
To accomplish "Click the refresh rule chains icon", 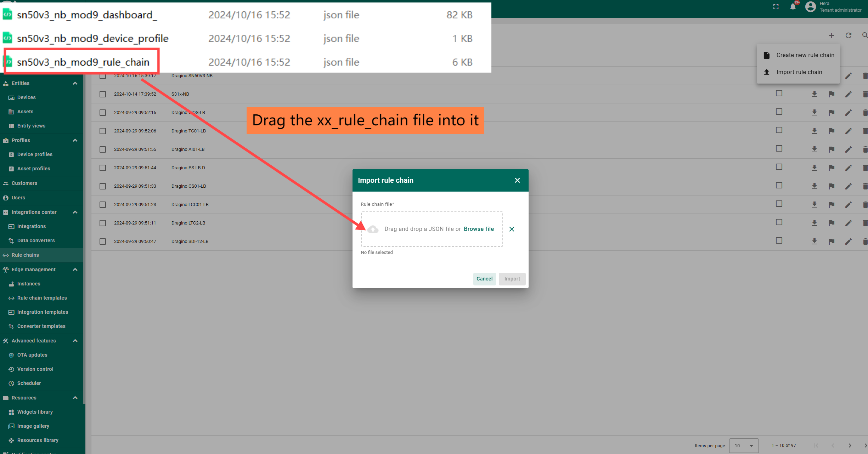I will pyautogui.click(x=849, y=35).
